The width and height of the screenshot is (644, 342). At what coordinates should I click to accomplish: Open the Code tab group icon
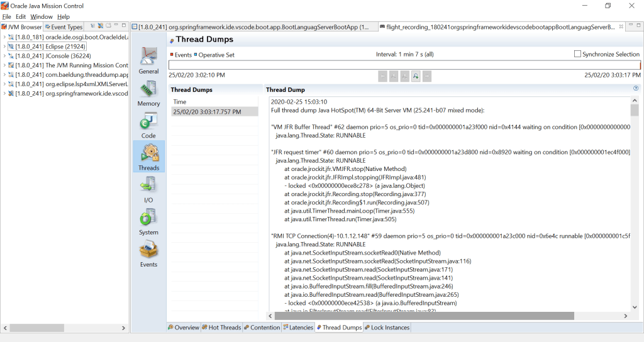(x=148, y=121)
